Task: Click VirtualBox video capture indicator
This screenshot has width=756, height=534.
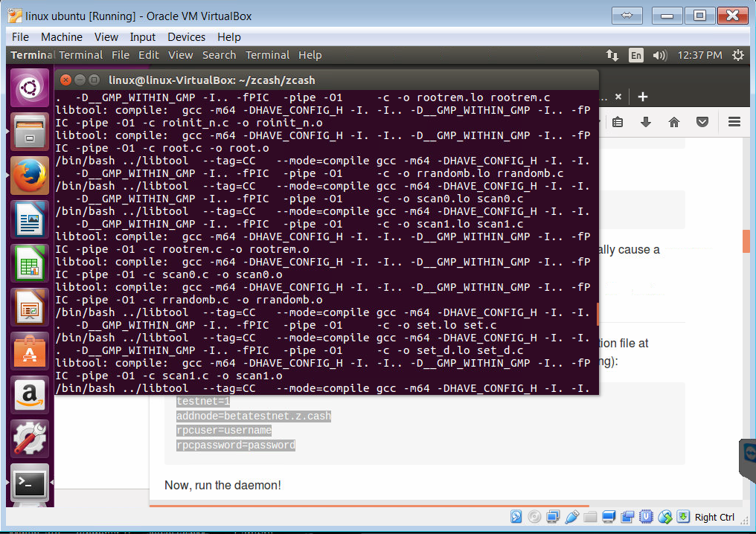Action: point(627,517)
